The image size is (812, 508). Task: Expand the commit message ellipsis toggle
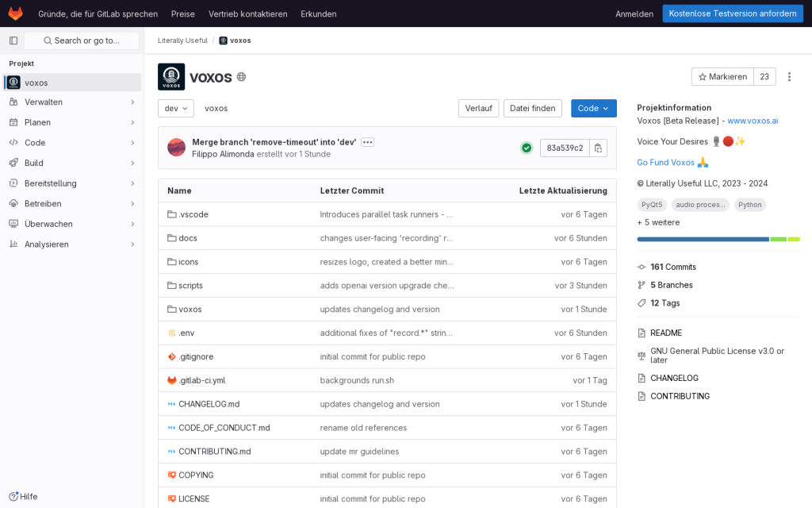[367, 142]
